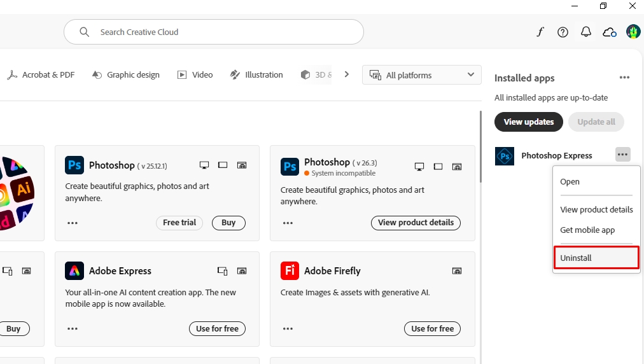The height and width of the screenshot is (364, 644).
Task: Choose Get mobile app menu entry
Action: (x=596, y=230)
